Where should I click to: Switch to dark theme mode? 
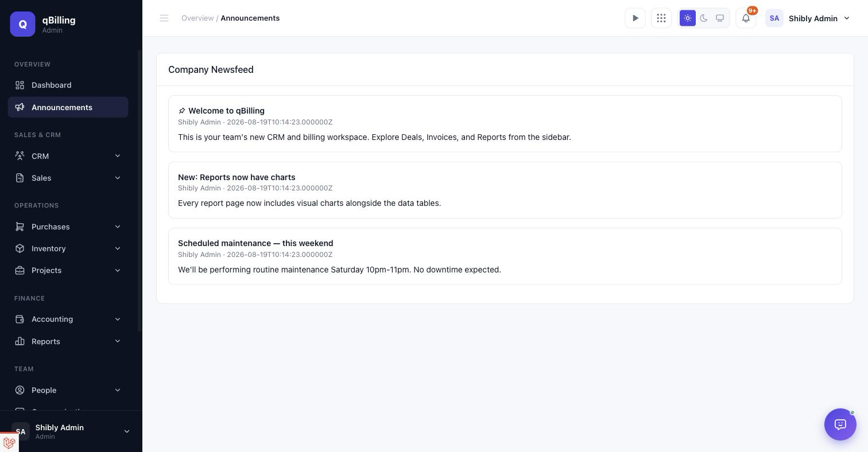coord(704,18)
